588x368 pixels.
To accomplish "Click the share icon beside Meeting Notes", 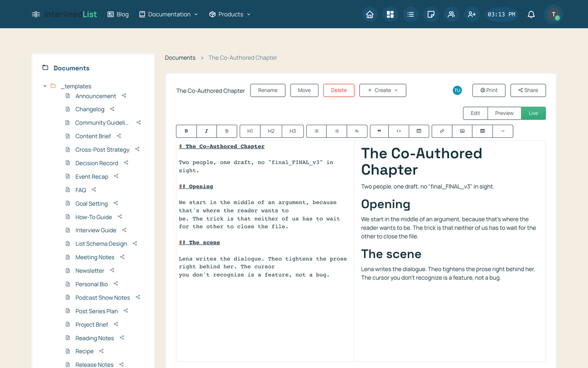I will click(x=122, y=257).
